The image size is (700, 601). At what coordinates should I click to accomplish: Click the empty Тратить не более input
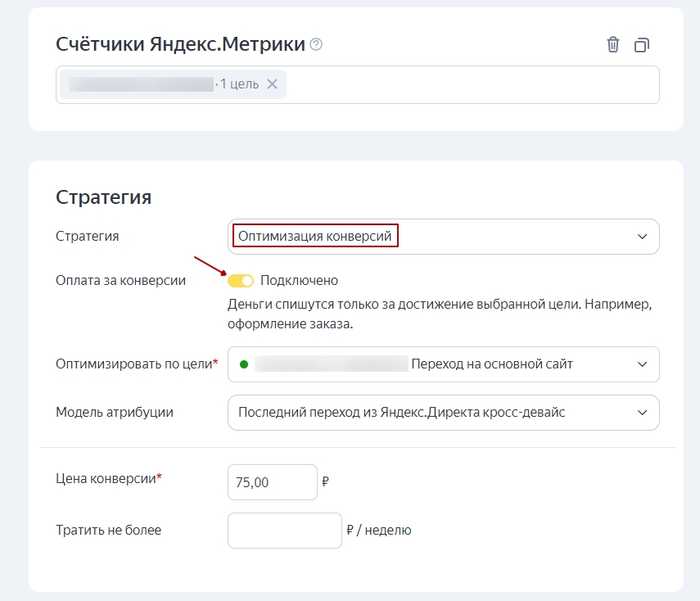(284, 531)
